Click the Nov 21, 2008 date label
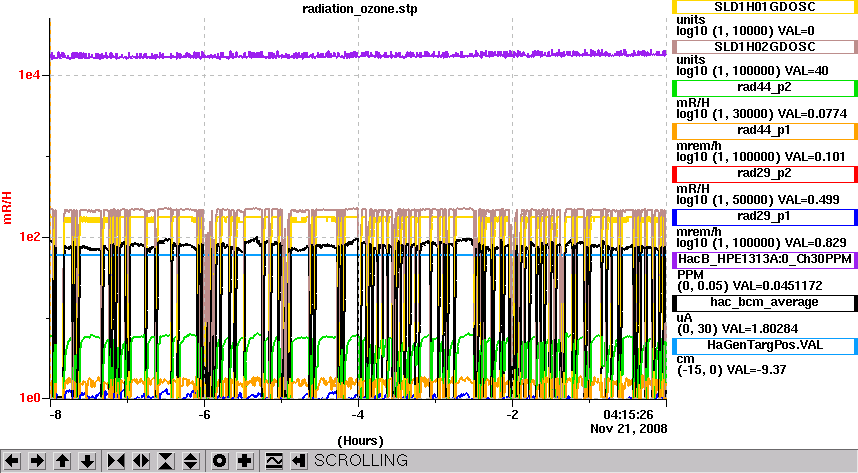858x473 pixels. [x=629, y=429]
